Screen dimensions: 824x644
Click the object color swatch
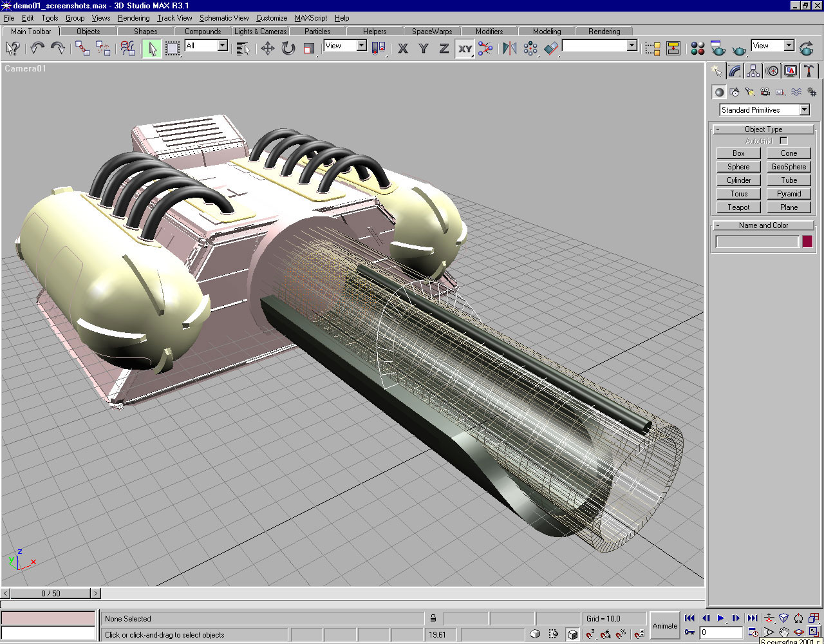click(807, 241)
